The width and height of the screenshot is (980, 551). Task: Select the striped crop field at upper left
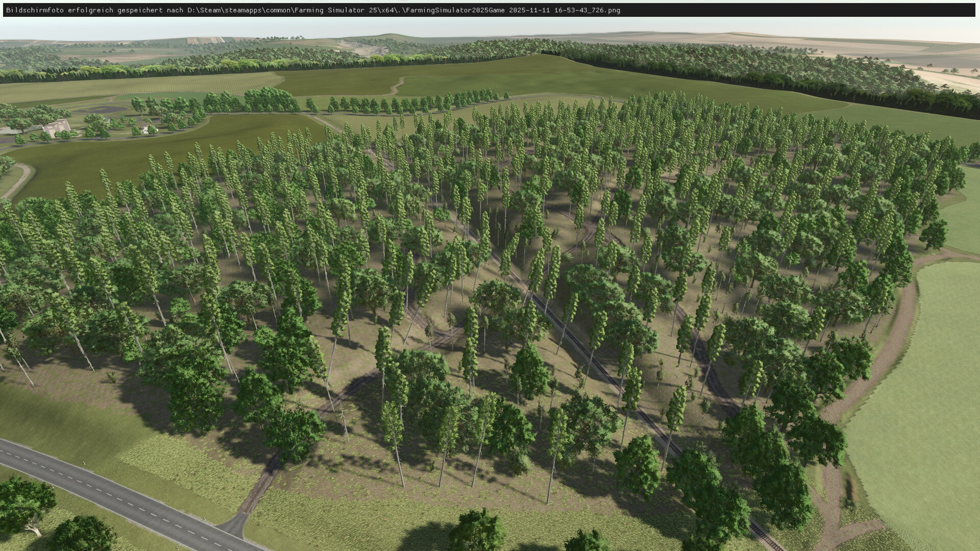(x=138, y=85)
